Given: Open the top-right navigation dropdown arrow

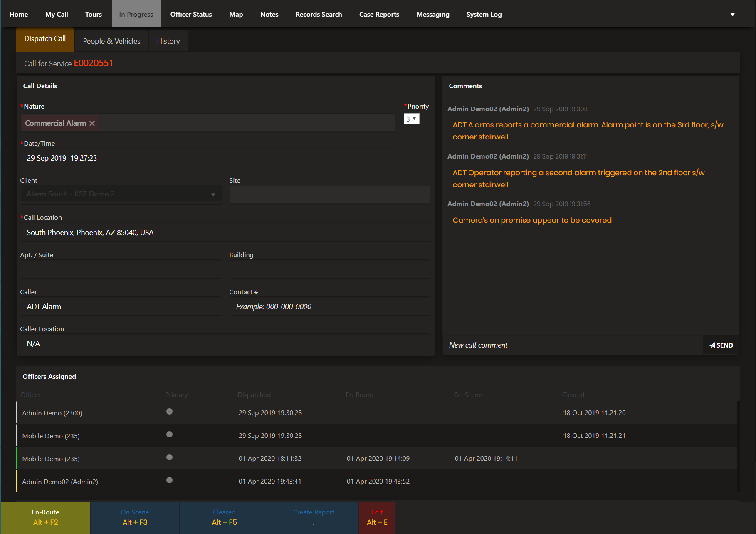Looking at the screenshot, I should click(x=732, y=15).
